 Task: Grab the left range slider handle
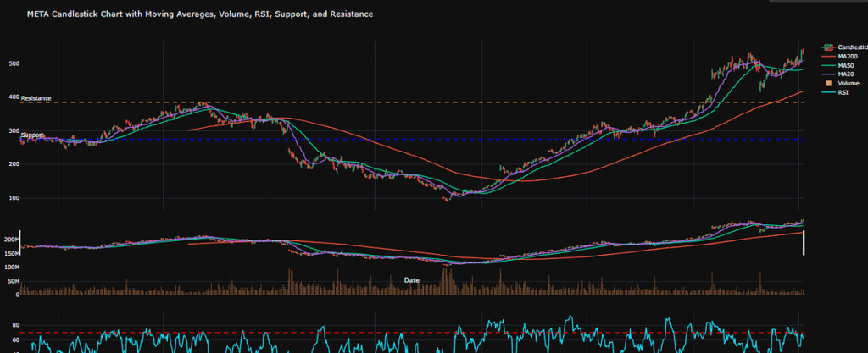tap(20, 240)
